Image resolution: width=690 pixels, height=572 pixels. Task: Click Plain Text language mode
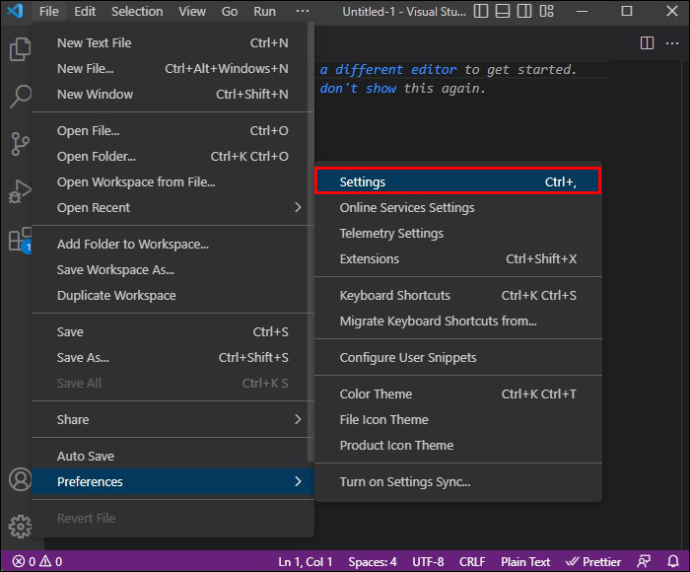(525, 561)
